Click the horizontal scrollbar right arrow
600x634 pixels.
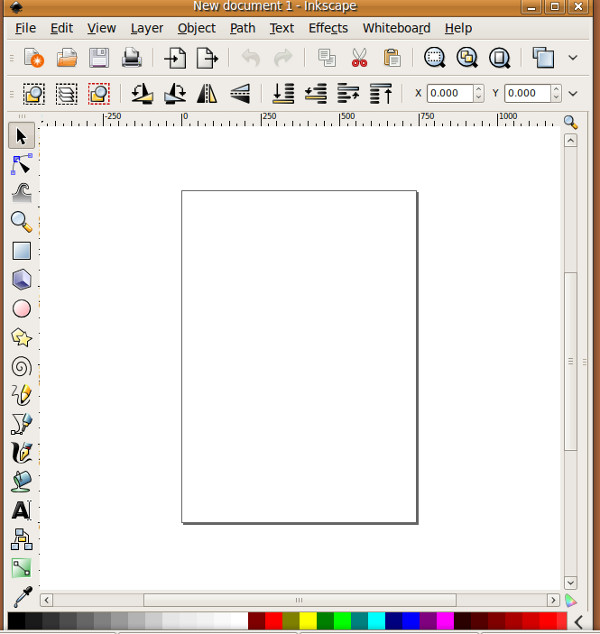(553, 600)
